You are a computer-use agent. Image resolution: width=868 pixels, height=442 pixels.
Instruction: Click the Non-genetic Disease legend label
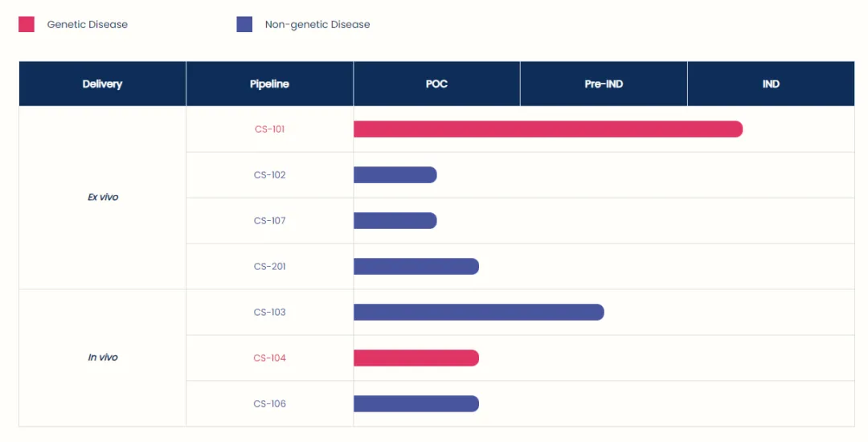click(x=317, y=24)
